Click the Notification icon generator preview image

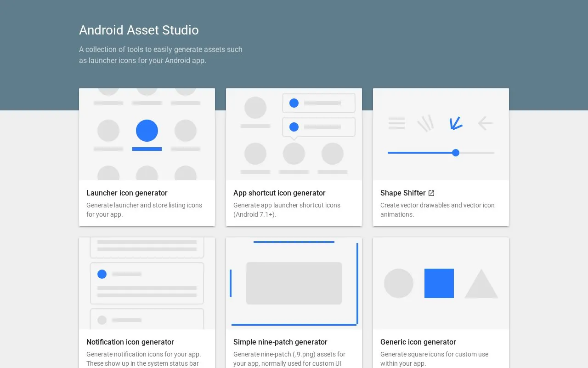(147, 283)
